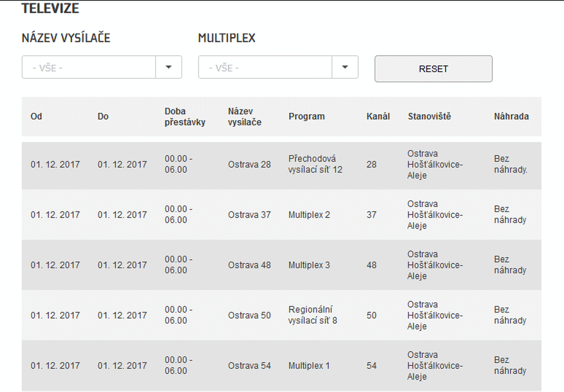Click the Multiplex filter input field
The width and height of the screenshot is (564, 392).
pyautogui.click(x=265, y=67)
